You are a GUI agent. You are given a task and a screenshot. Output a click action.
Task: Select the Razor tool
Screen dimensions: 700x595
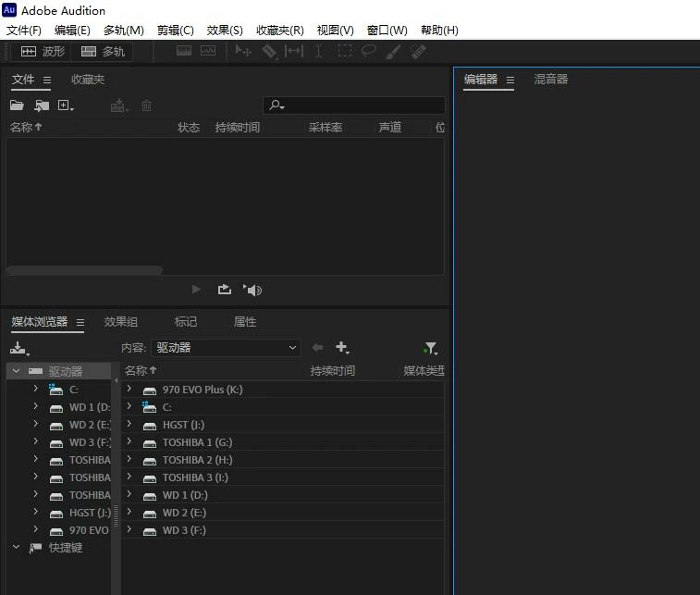click(x=269, y=52)
